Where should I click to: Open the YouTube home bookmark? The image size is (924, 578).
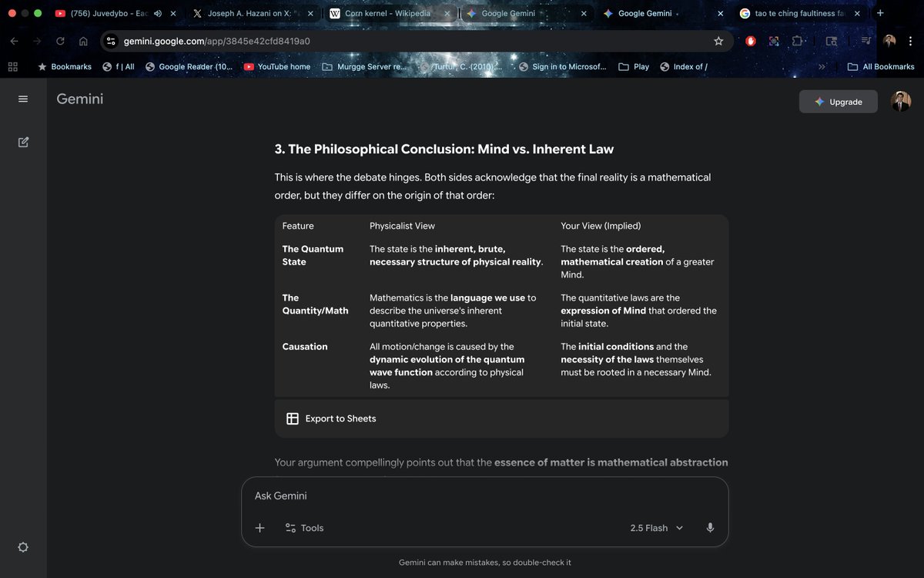tap(277, 67)
